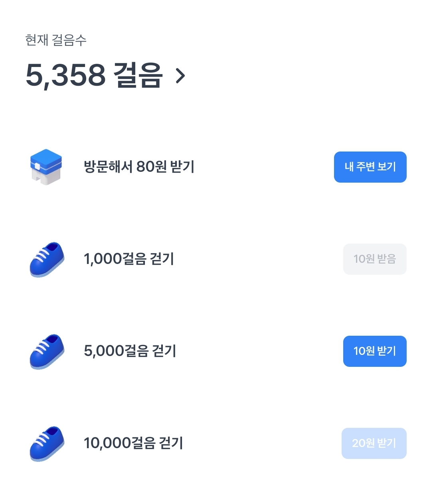Viewport: 431px width, 504px height.
Task: Click the 5,358 step count number
Action: click(x=65, y=75)
